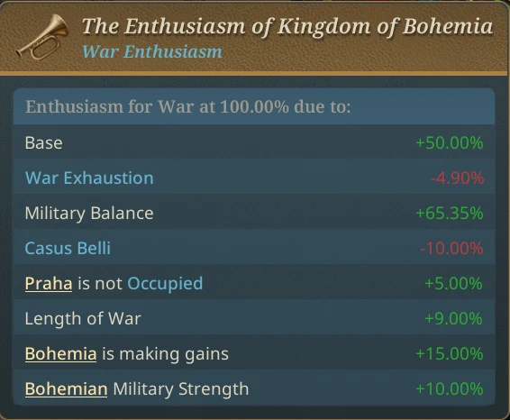Click the +15.00% making gains value

tap(450, 354)
